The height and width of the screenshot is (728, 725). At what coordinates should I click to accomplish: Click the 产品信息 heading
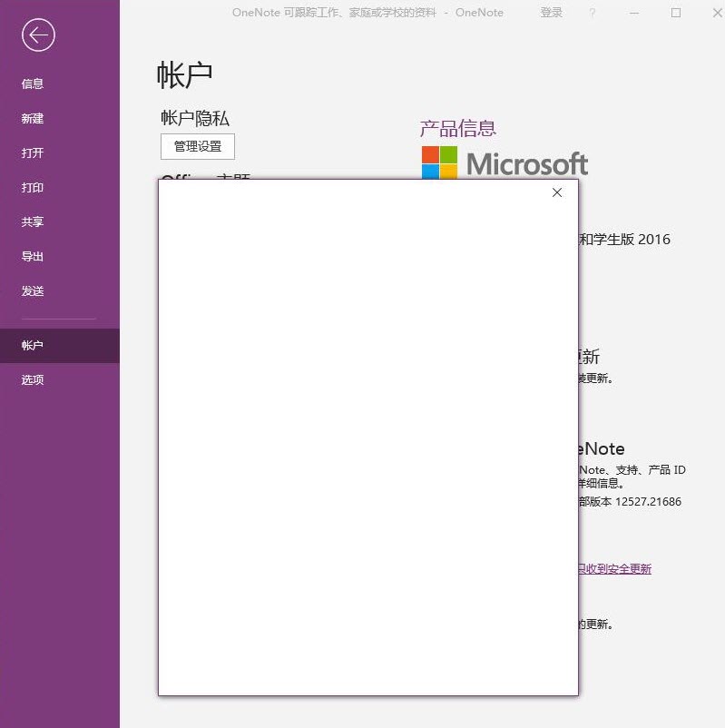pyautogui.click(x=458, y=128)
